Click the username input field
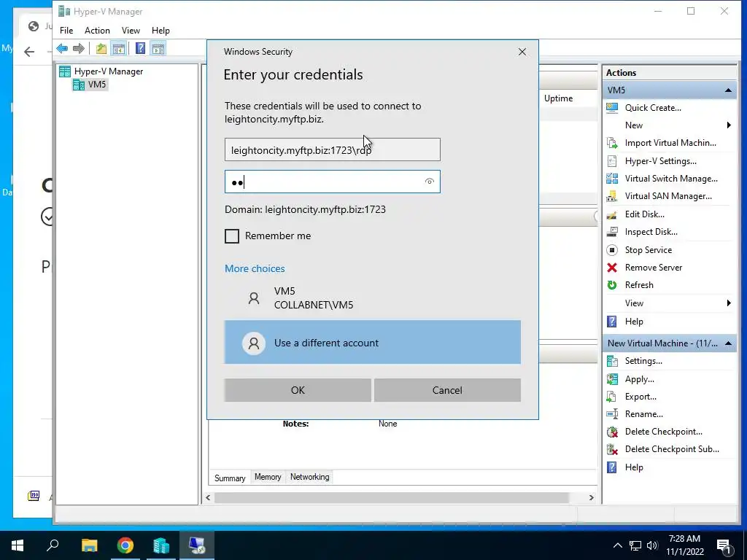Image resolution: width=747 pixels, height=560 pixels. [333, 150]
